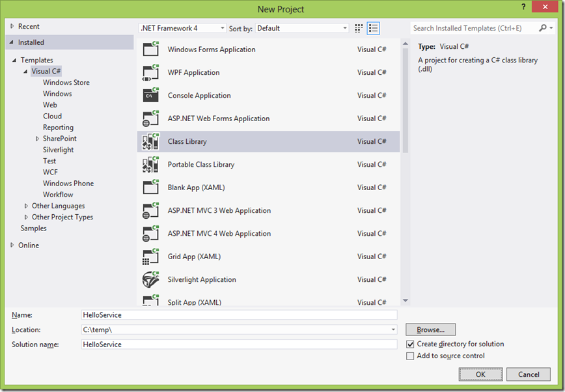Click the template list scroll-up arrow
This screenshot has height=392, width=565.
(x=406, y=44)
